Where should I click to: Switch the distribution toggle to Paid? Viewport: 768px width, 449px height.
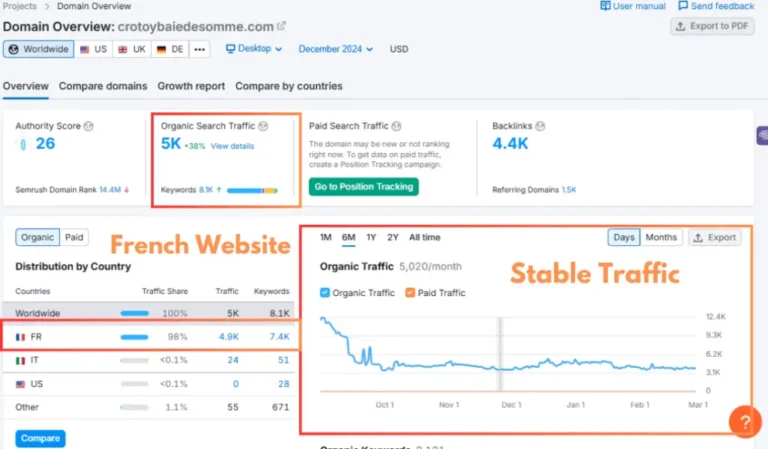coord(74,237)
